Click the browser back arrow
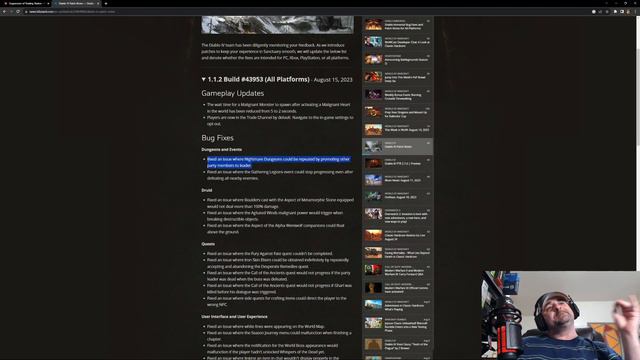Image resolution: width=640 pixels, height=360 pixels. (x=4, y=11)
